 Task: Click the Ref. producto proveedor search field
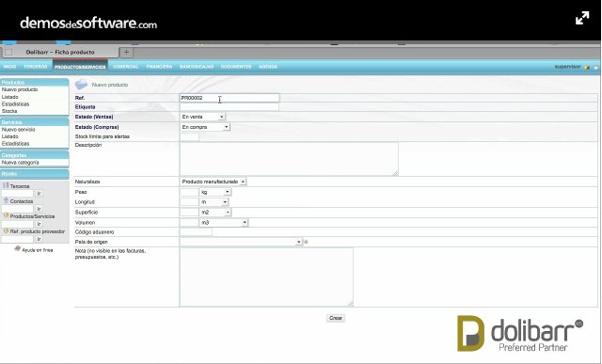18,239
